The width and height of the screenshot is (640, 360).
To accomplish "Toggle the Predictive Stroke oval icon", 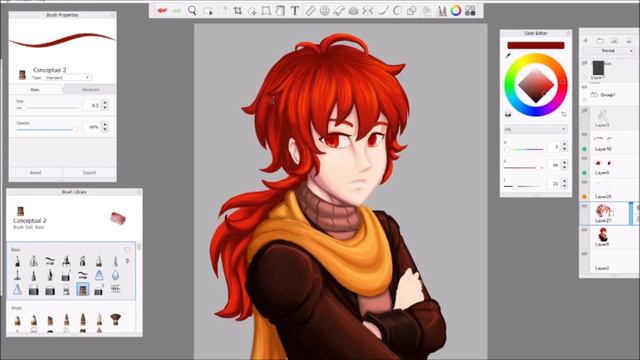I will [x=397, y=11].
